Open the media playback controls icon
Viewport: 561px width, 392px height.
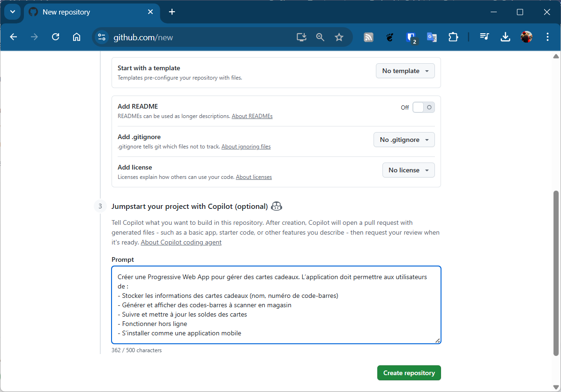click(x=484, y=37)
